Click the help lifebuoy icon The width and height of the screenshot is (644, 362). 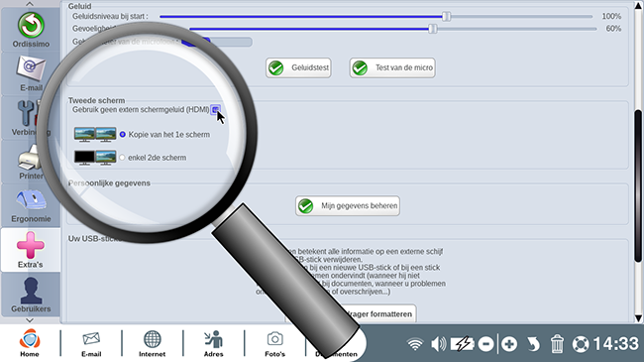[x=581, y=344]
